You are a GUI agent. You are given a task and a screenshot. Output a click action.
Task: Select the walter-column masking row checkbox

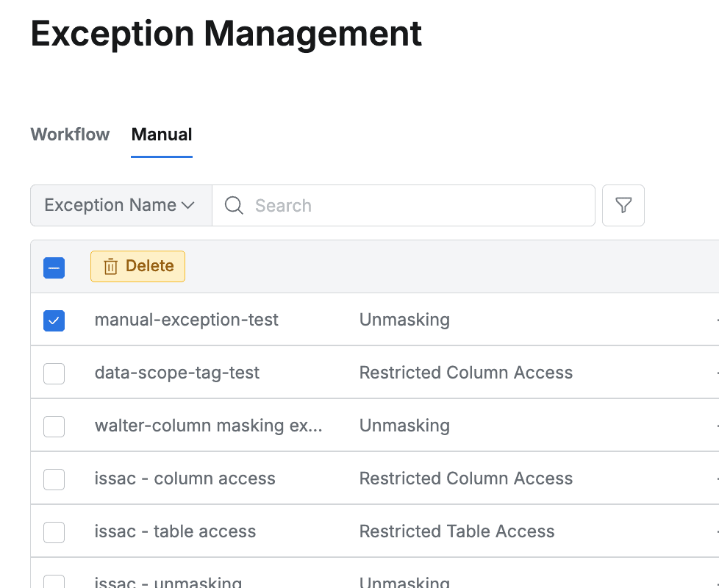[x=54, y=426]
